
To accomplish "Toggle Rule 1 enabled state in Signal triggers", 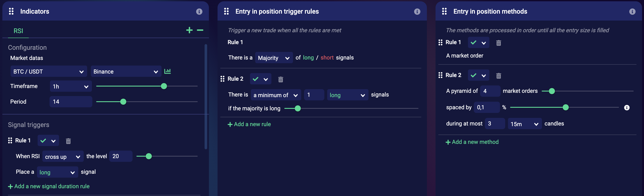I will pyautogui.click(x=43, y=140).
